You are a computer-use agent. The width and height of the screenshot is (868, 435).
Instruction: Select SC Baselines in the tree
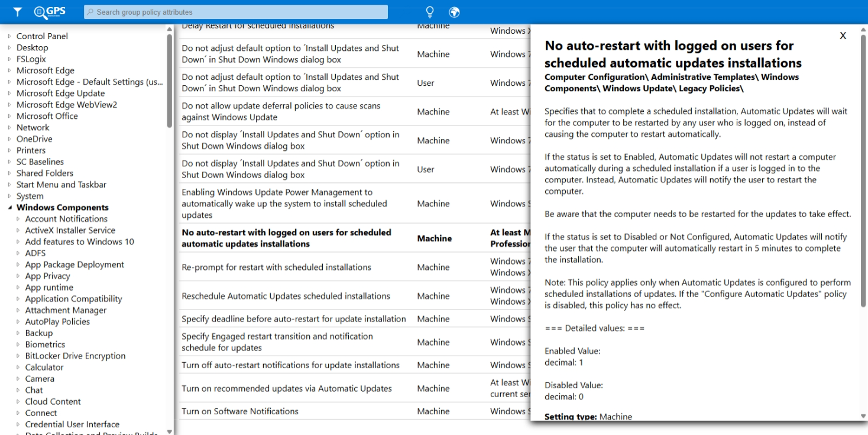coord(40,162)
